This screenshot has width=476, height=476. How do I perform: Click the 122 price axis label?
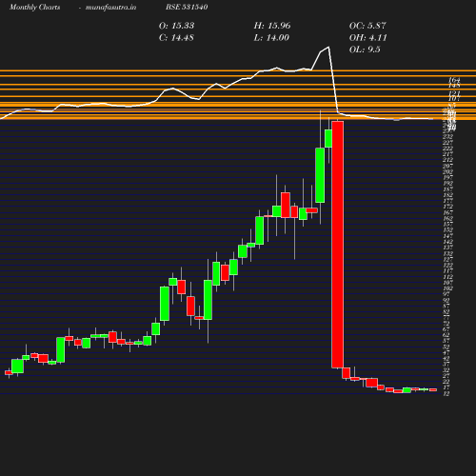point(447,265)
